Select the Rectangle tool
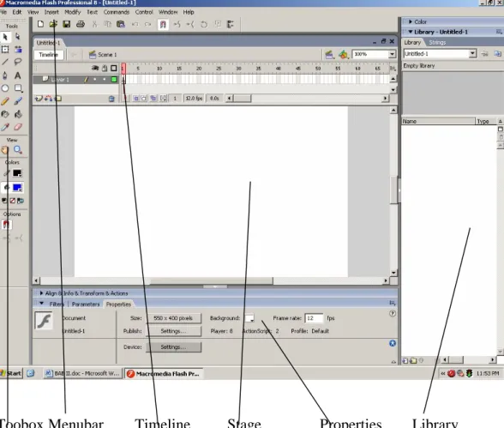The image size is (504, 428). point(18,88)
